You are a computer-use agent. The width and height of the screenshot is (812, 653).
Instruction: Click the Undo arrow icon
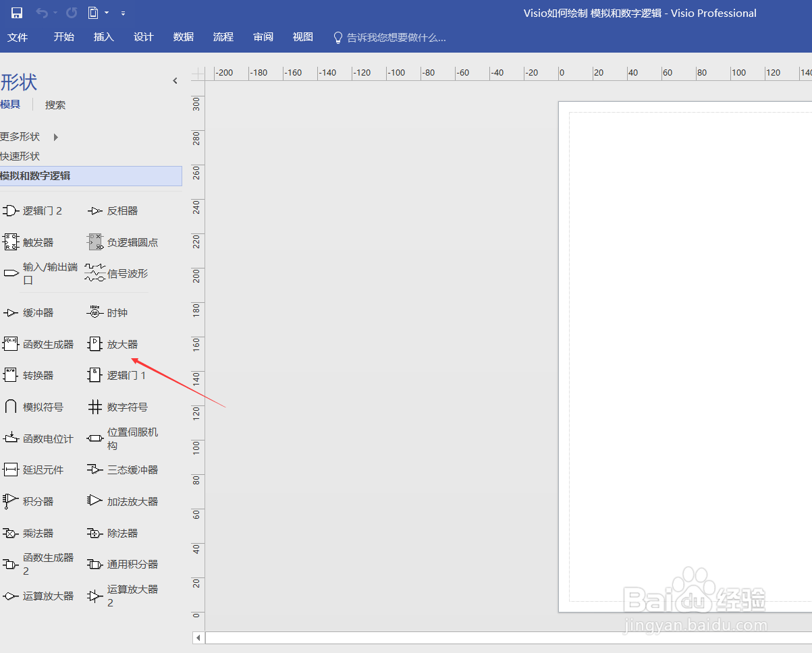point(42,13)
